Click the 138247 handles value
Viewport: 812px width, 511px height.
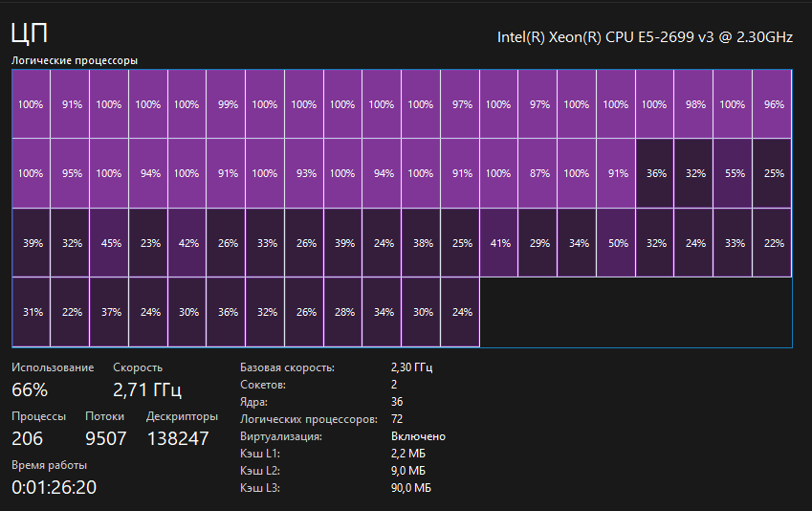click(x=178, y=438)
